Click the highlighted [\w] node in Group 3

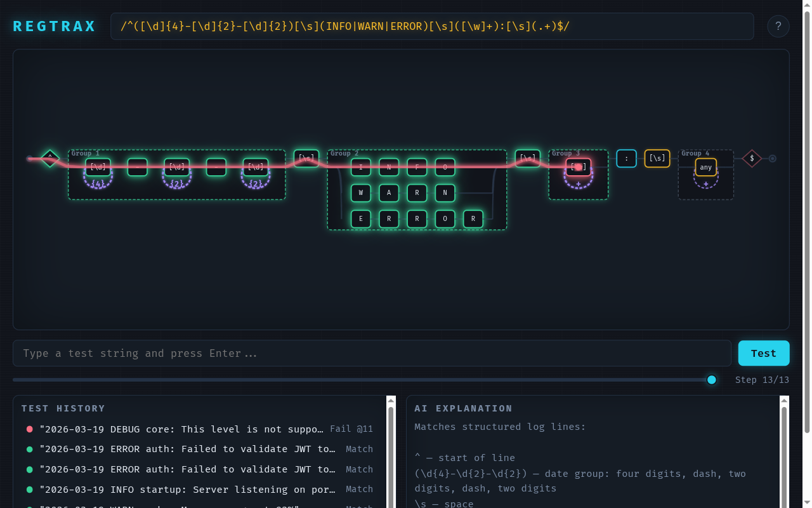click(578, 166)
